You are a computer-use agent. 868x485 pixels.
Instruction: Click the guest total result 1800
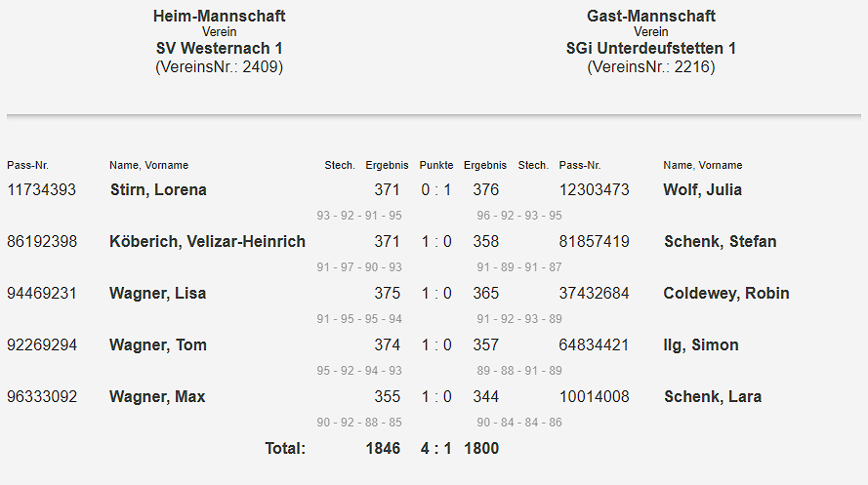tap(481, 449)
